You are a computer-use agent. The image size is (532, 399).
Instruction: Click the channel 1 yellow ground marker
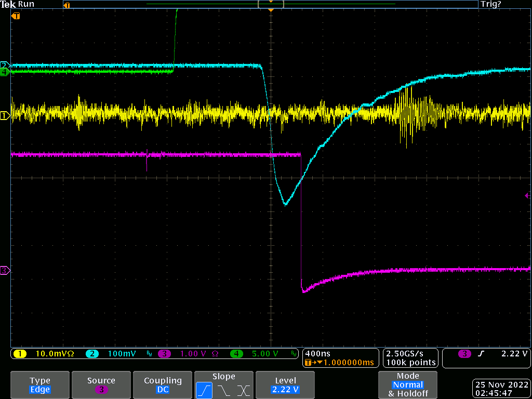click(5, 115)
